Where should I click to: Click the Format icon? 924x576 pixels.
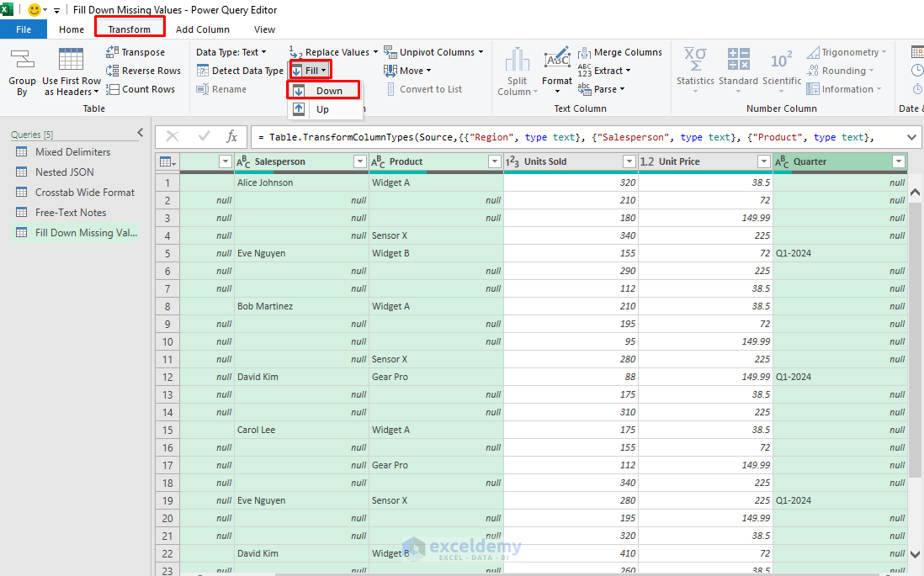pyautogui.click(x=557, y=58)
